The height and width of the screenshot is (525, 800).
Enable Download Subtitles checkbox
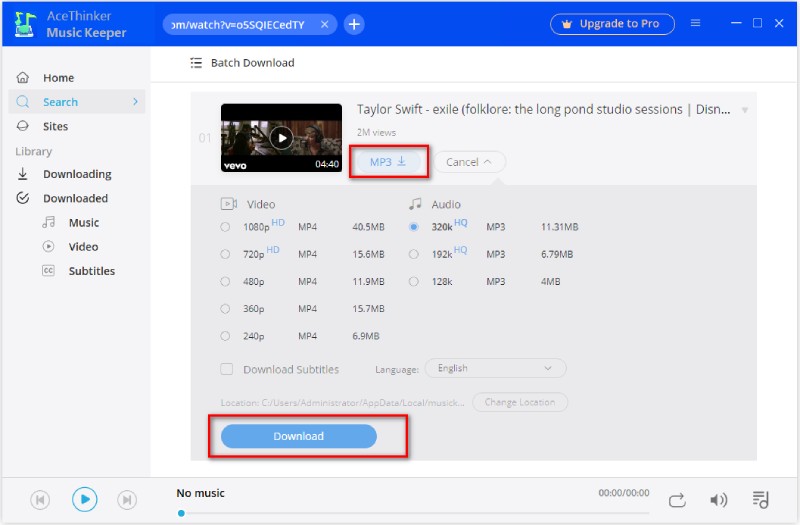[227, 369]
